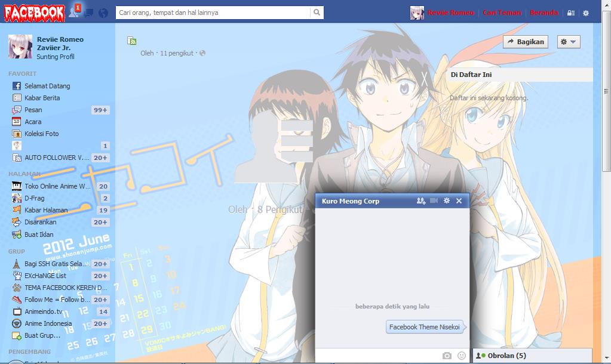Click Cari Teman in top bar
Screen dimensions: 611x364
[x=502, y=13]
